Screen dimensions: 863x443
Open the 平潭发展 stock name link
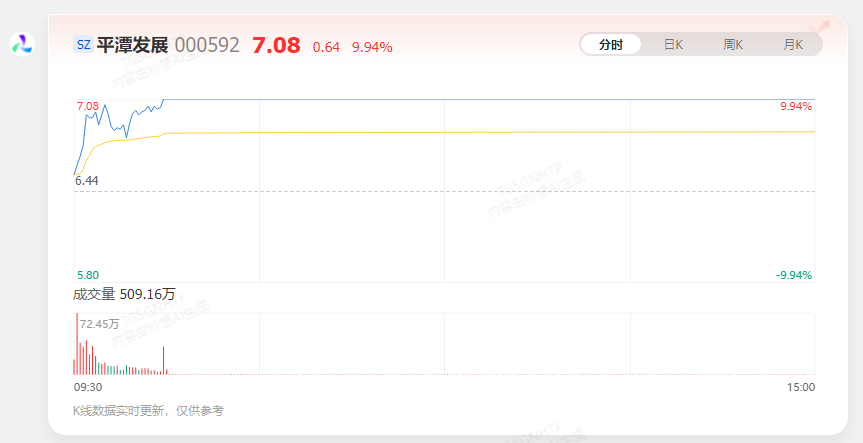pos(132,45)
